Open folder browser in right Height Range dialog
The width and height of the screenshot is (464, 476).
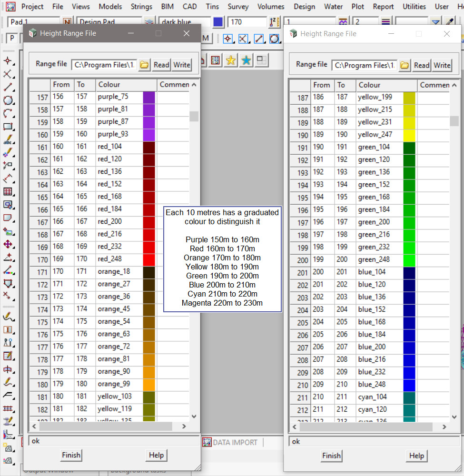405,65
